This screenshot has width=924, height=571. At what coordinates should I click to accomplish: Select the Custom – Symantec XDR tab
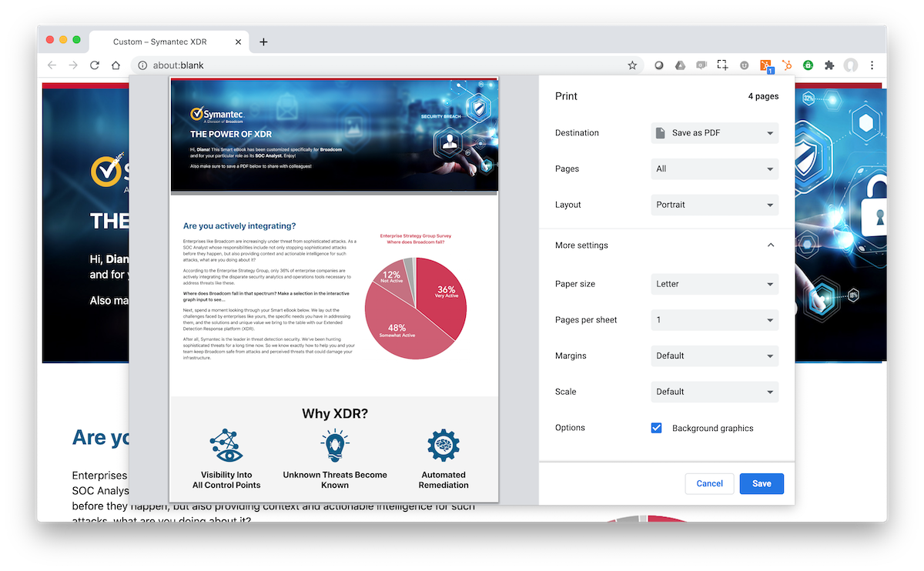click(x=168, y=42)
